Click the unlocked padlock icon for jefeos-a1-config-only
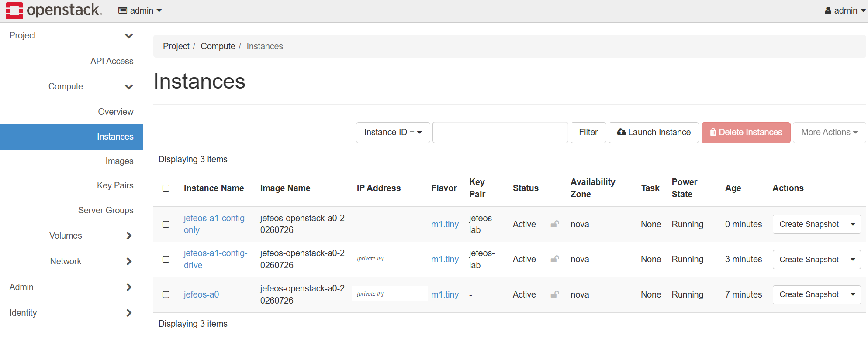The image size is (868, 342). (555, 224)
